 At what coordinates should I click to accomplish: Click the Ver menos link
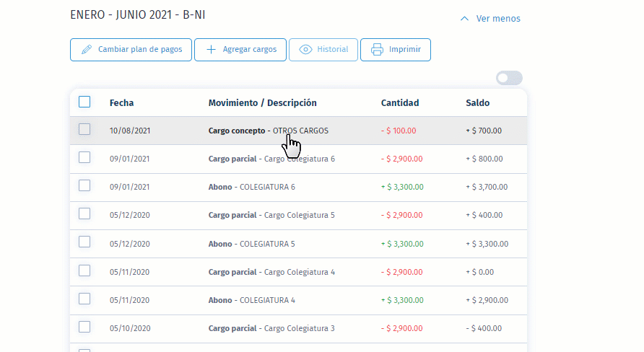498,19
